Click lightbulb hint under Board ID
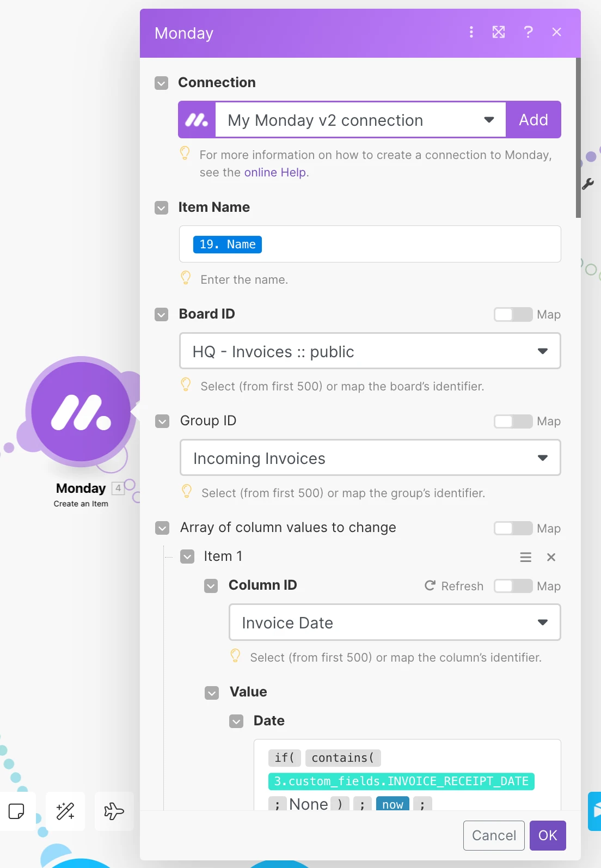 186,385
